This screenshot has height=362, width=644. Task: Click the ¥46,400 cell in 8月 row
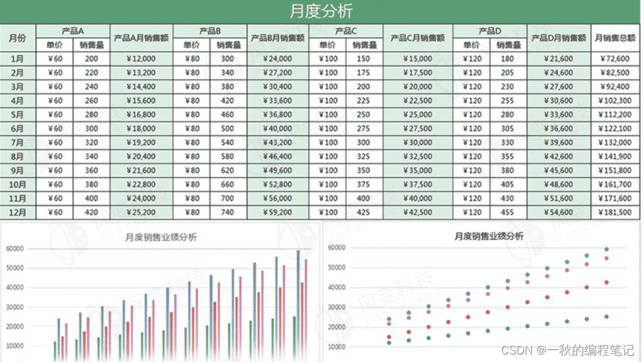coord(277,156)
